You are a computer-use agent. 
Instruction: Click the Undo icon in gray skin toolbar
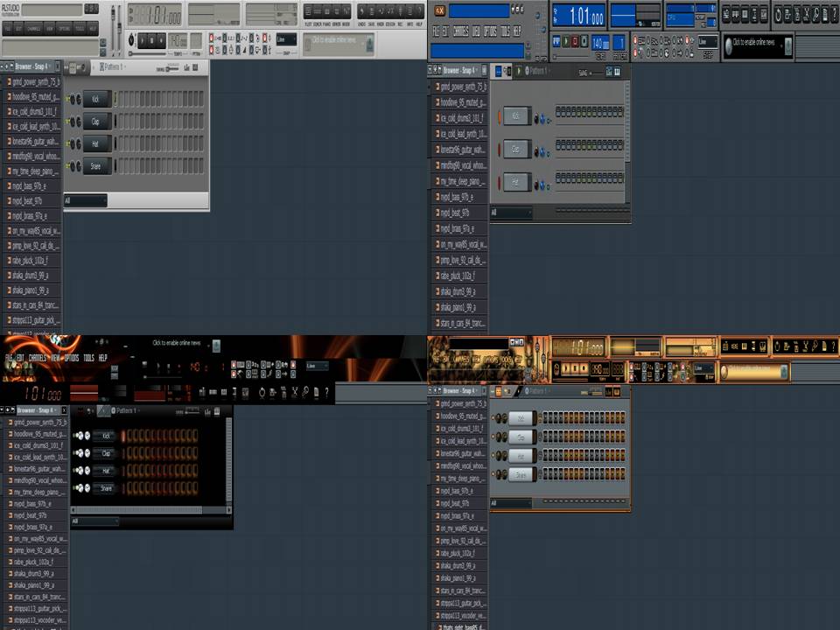coord(361,11)
